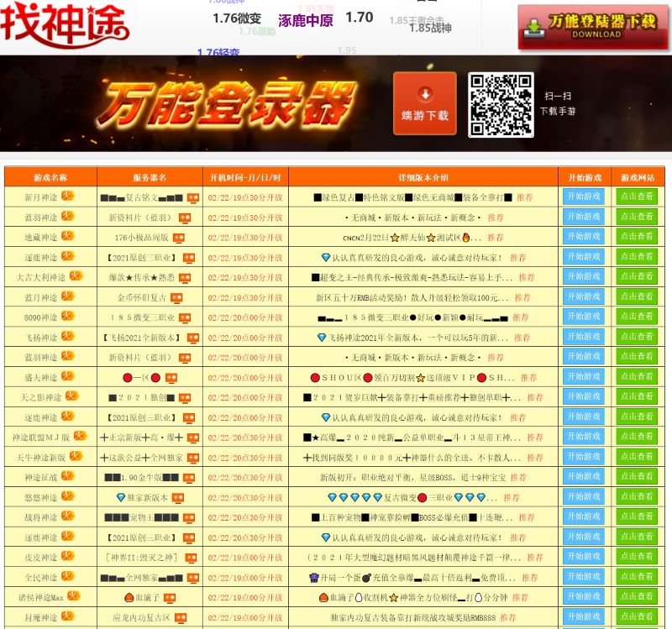672x629 pixels.
Task: Click the fire badge icon beside 封魔神途
Action: tap(68, 616)
